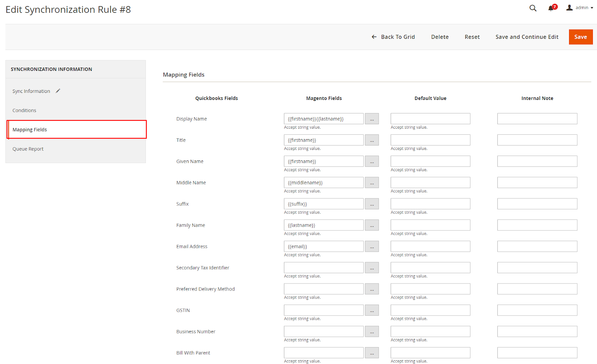The height and width of the screenshot is (364, 597).
Task: Click Save and Continue Edit
Action: [526, 37]
